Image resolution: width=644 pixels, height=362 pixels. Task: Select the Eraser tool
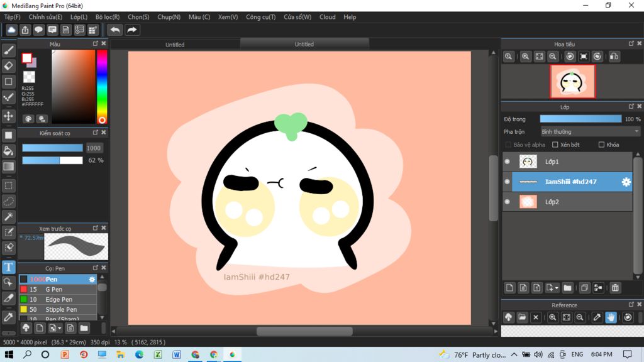[x=8, y=65]
